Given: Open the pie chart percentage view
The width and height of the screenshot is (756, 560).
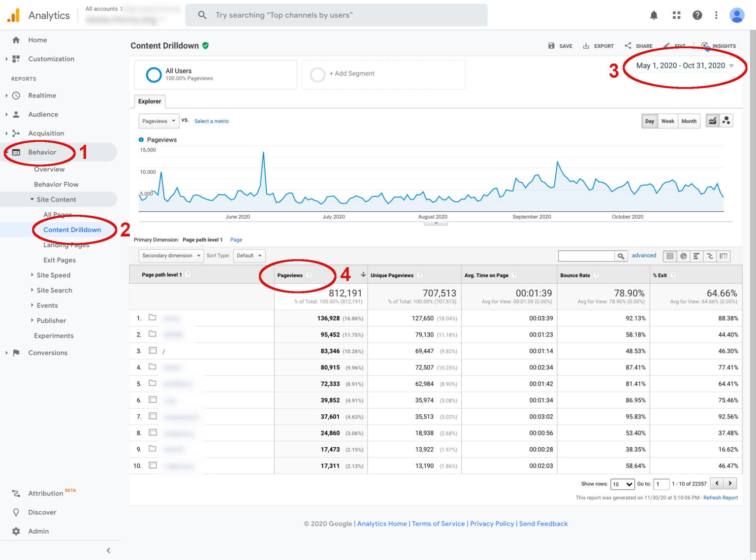Looking at the screenshot, I should click(x=683, y=256).
